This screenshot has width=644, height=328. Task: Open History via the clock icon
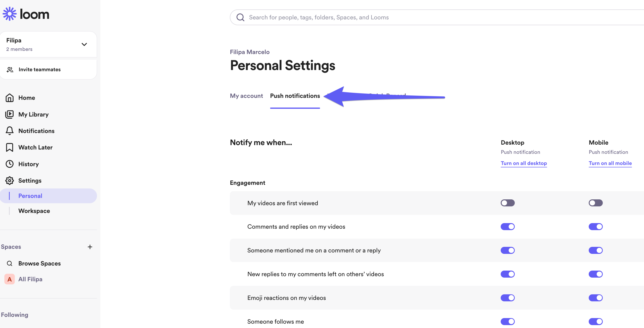click(x=9, y=164)
